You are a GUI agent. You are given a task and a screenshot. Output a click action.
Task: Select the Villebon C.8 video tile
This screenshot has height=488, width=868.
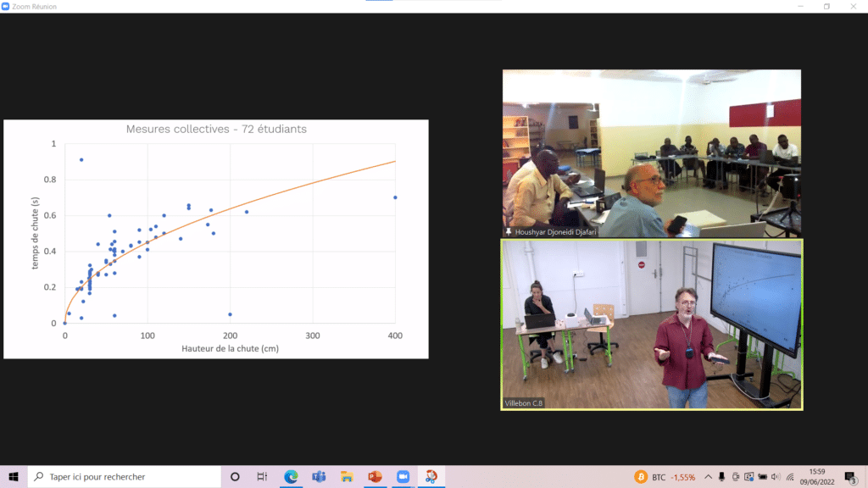pyautogui.click(x=651, y=324)
